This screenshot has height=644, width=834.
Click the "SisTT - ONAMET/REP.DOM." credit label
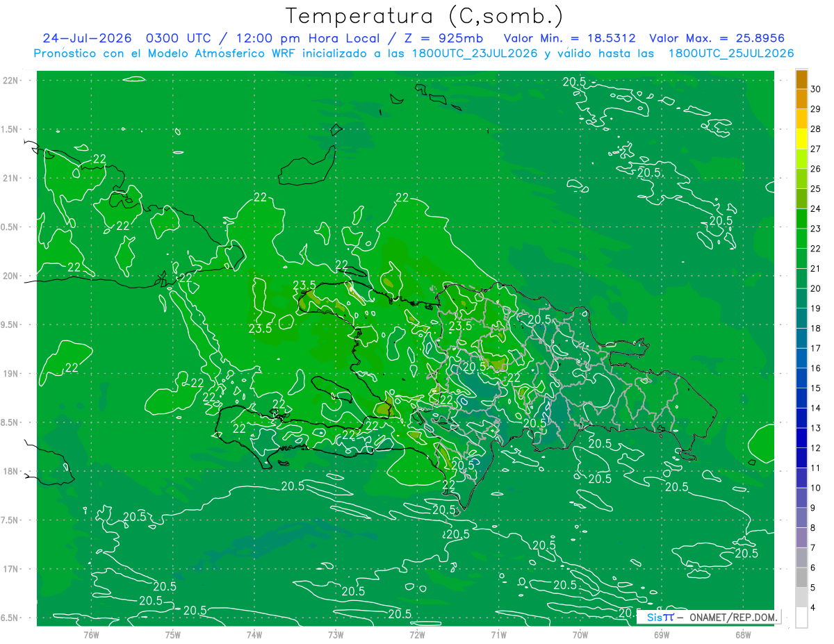709,616
